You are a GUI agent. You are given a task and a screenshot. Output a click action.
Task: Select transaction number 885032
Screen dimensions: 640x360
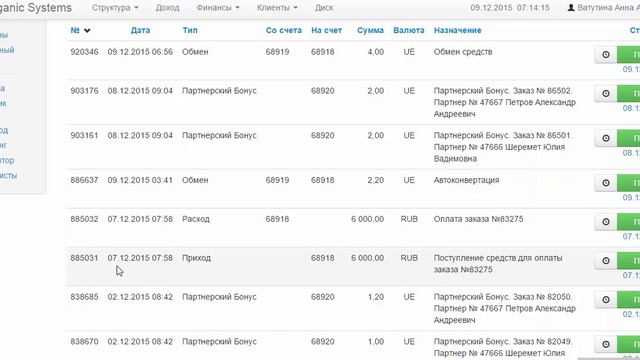coord(84,219)
